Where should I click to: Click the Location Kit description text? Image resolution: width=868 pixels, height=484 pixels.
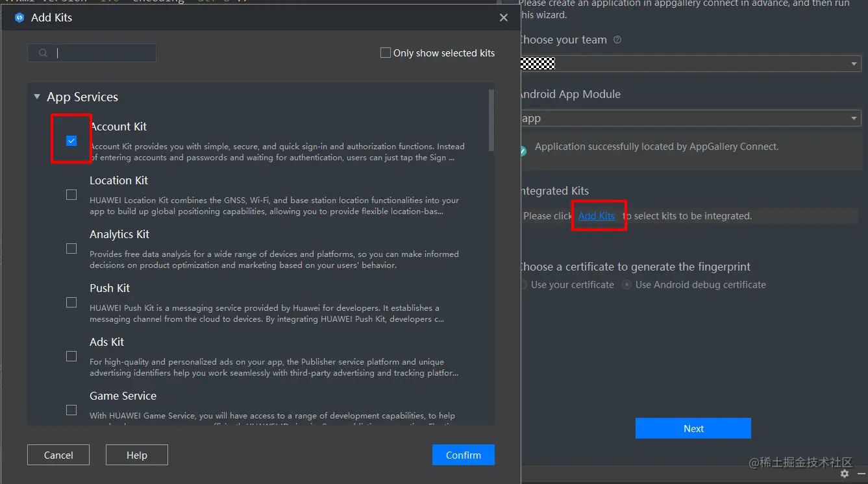(x=274, y=206)
